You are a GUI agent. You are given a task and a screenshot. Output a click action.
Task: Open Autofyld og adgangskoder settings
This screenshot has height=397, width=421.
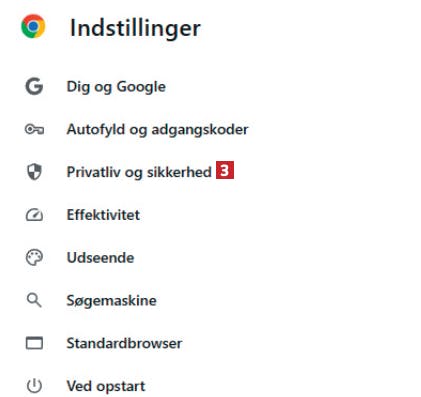(157, 129)
